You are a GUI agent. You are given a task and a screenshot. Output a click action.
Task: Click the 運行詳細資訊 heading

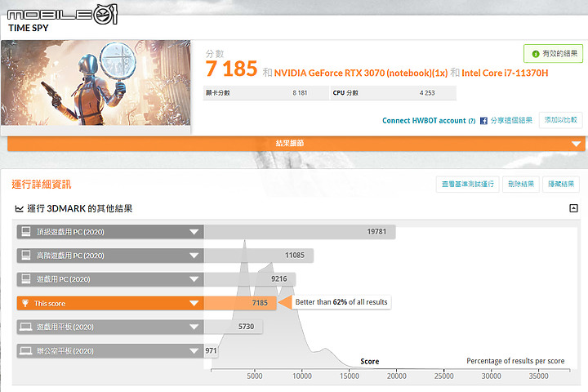point(42,185)
